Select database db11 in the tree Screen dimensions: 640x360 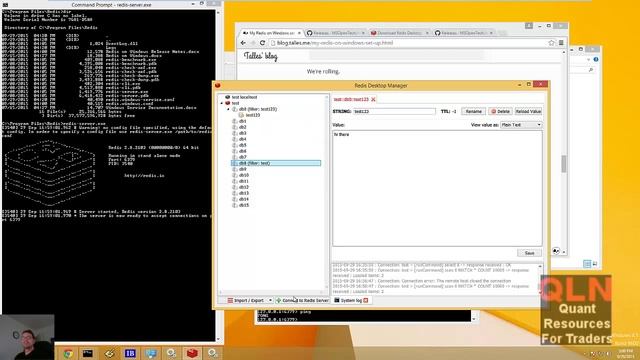click(244, 181)
